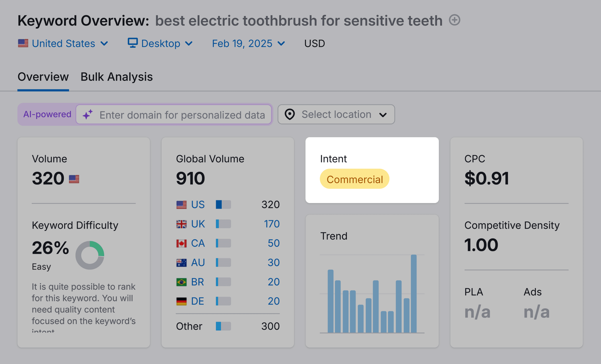Click the United Kingdom flag icon
Viewport: 601px width, 364px height.
(x=181, y=224)
